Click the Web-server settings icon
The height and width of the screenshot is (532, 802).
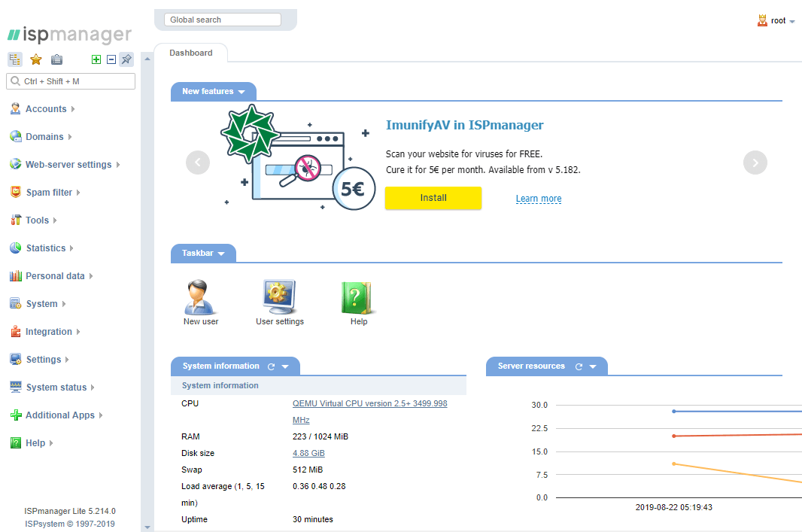[x=15, y=164]
